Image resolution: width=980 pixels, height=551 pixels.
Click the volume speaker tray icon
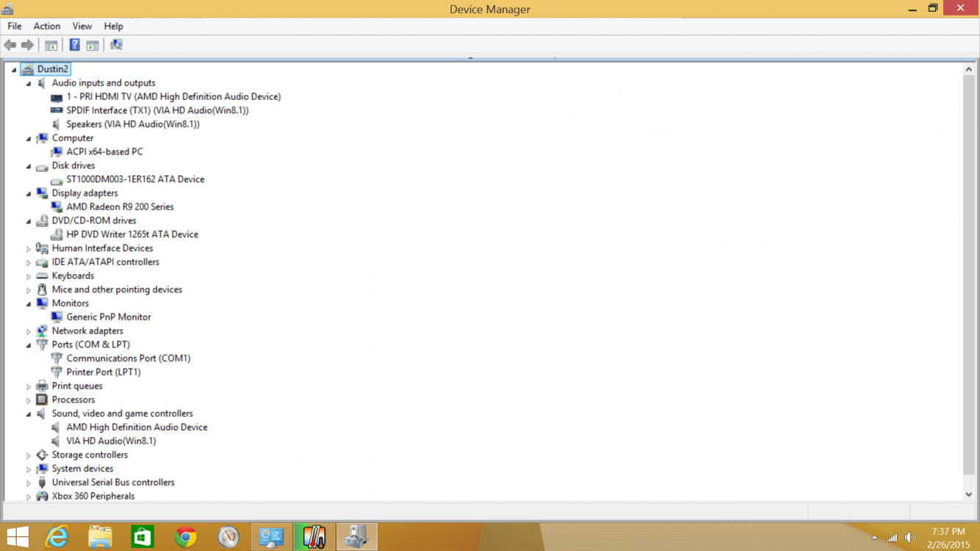pos(910,538)
